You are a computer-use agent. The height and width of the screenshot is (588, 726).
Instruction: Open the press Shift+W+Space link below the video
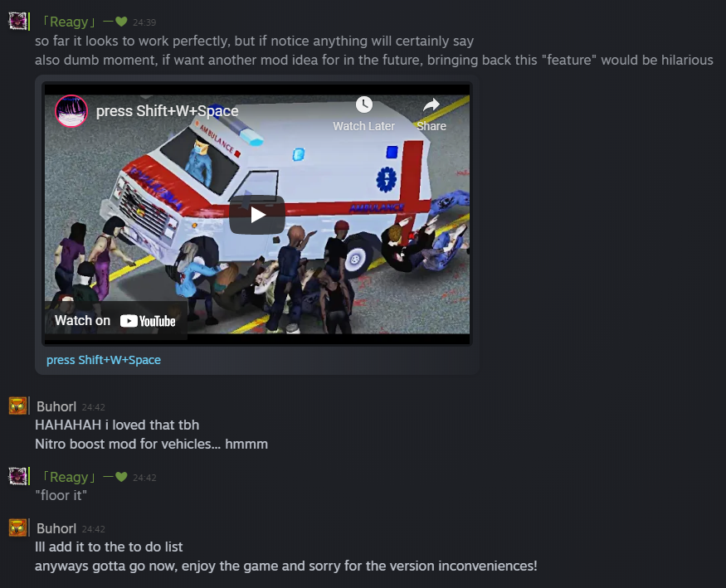tap(104, 360)
